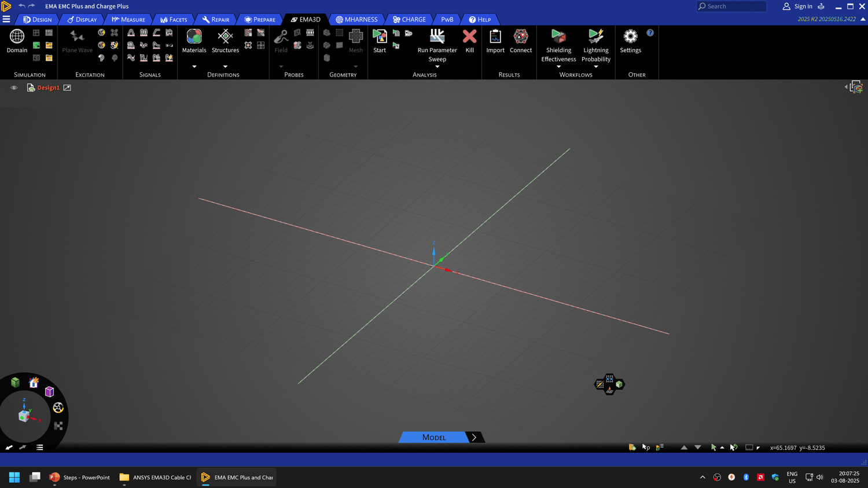Click the purple cube icon in view wheel
868x488 pixels.
click(x=49, y=392)
